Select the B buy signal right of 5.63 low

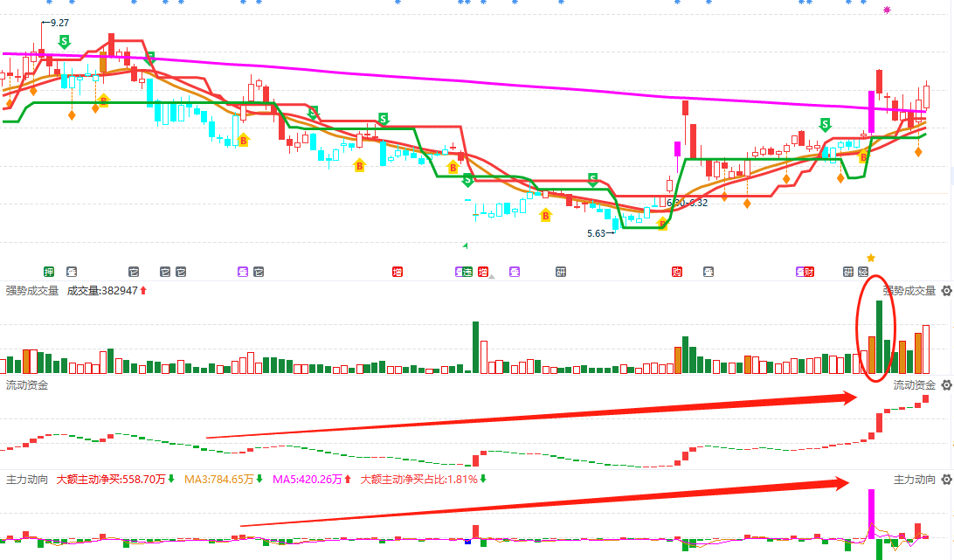click(x=662, y=225)
